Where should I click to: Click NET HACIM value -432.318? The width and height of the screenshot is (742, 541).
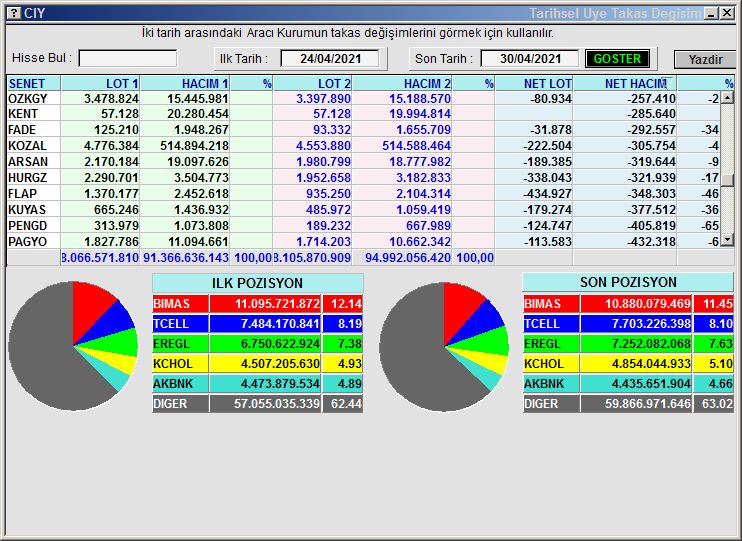(x=652, y=242)
